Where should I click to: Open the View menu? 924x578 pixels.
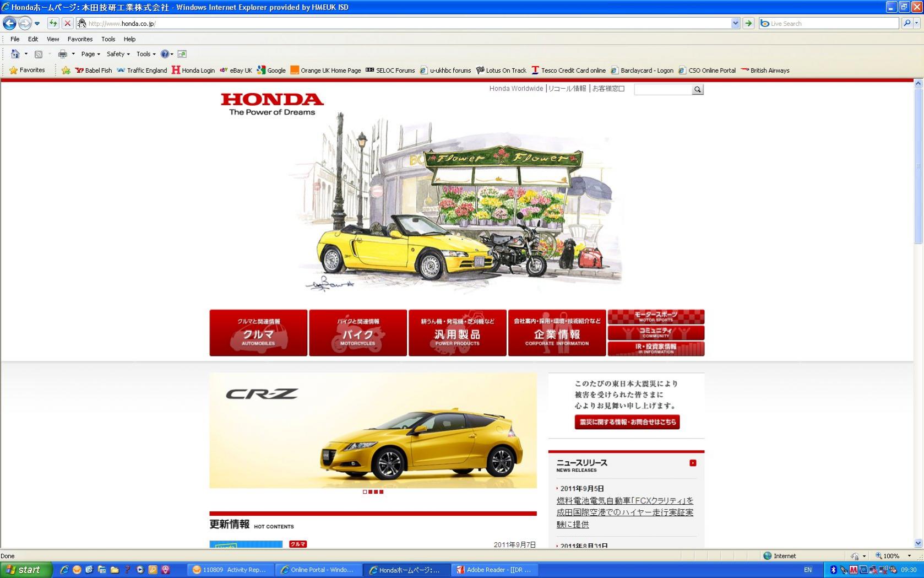[53, 39]
